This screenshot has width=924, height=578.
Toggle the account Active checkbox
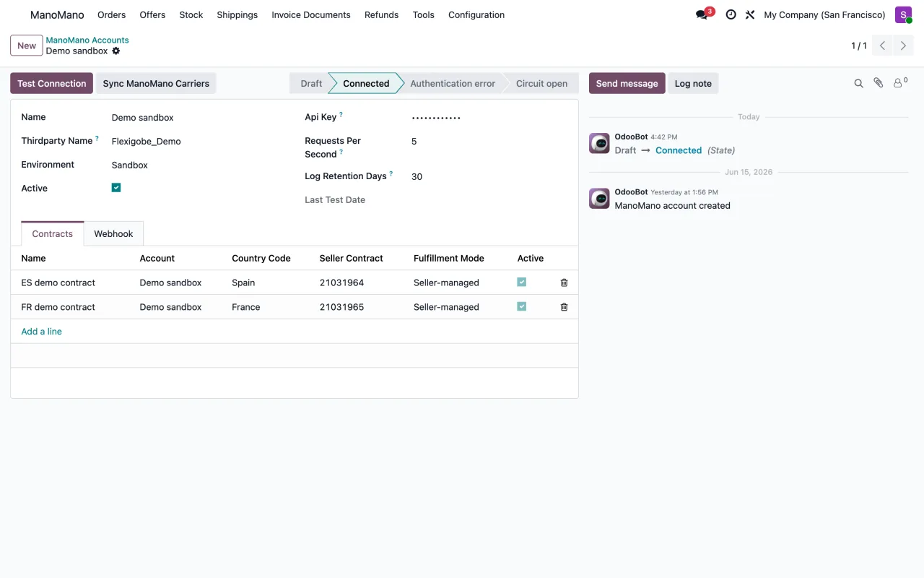(x=116, y=188)
